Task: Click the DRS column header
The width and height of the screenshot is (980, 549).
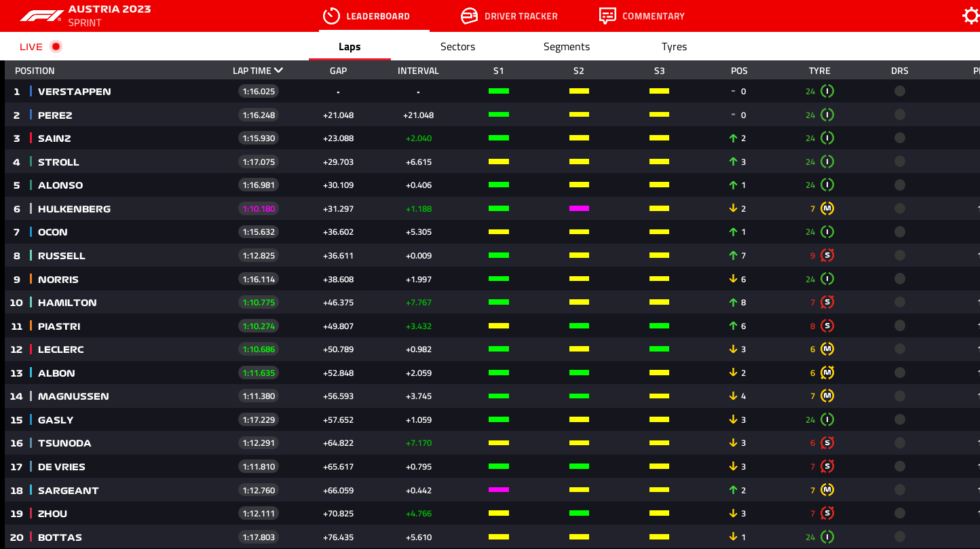Action: [x=900, y=71]
